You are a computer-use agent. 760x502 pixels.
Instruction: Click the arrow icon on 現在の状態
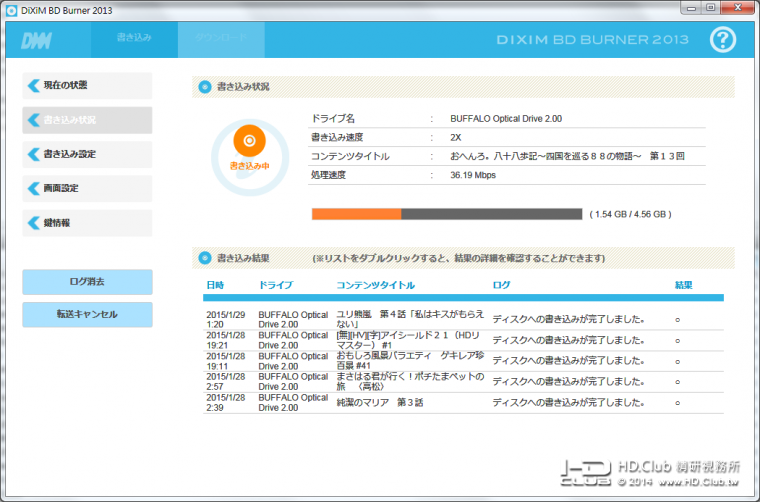pyautogui.click(x=34, y=86)
